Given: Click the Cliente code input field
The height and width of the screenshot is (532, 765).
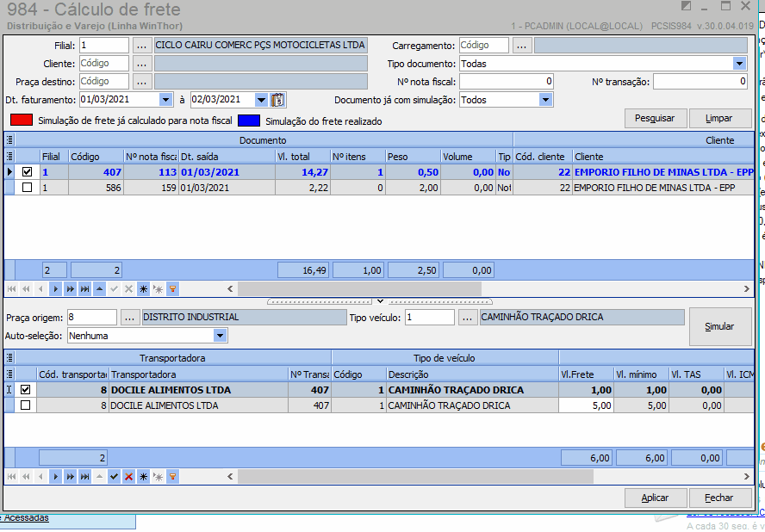Looking at the screenshot, I should tap(104, 64).
